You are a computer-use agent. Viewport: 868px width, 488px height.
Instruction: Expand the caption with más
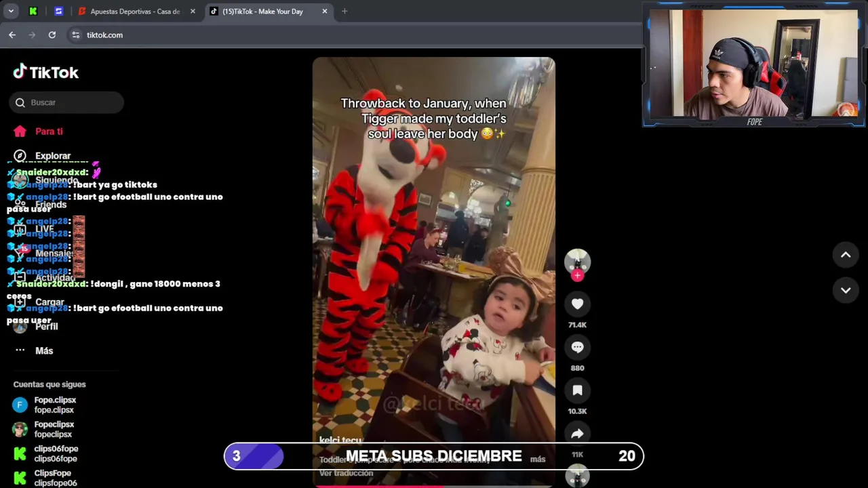click(538, 459)
